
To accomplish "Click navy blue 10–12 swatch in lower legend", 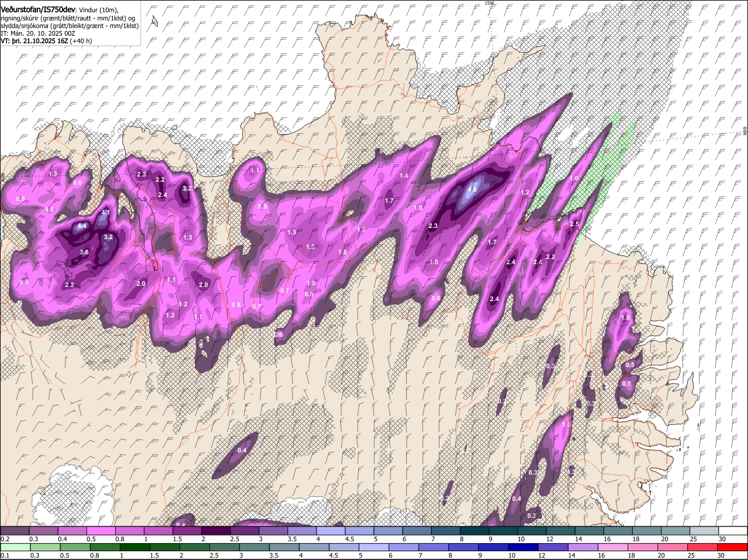I will [524, 547].
